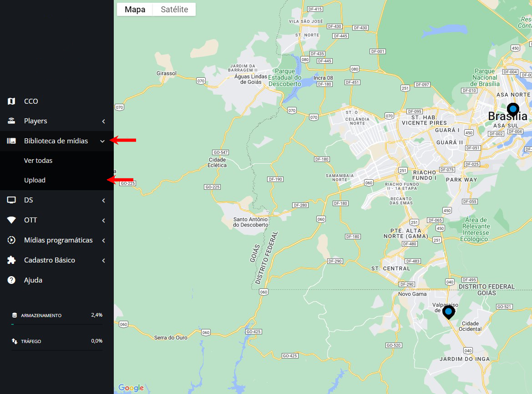Click the ARMAZENAMENTO storage label
Viewport: 532px width, 394px height.
pos(41,315)
